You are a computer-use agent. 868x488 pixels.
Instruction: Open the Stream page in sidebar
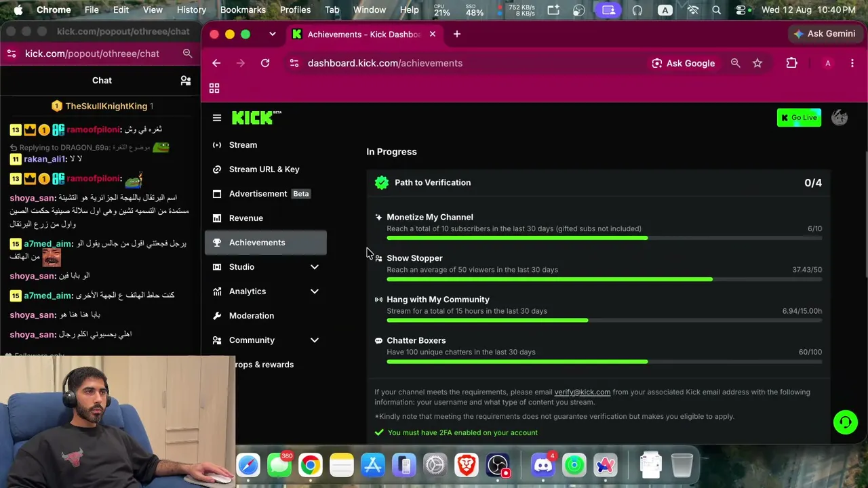[x=266, y=145]
